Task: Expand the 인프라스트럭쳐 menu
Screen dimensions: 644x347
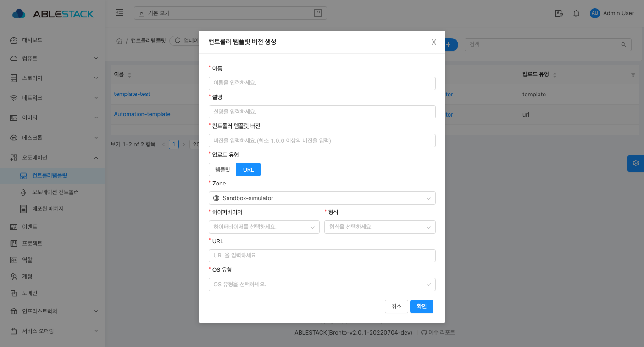Action: coord(53,311)
